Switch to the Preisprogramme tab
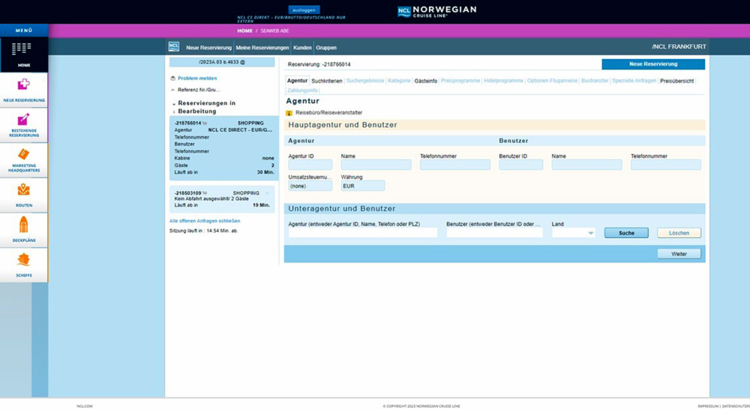 (460, 81)
